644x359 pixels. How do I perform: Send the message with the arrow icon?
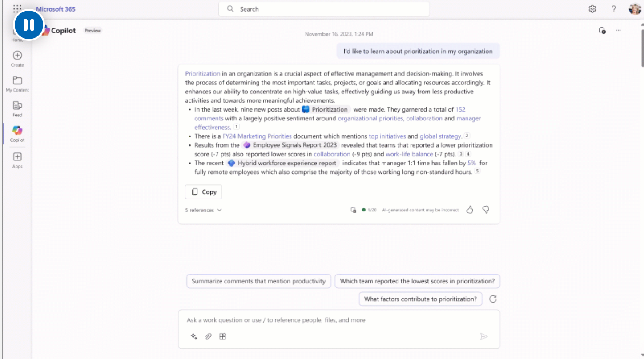484,336
